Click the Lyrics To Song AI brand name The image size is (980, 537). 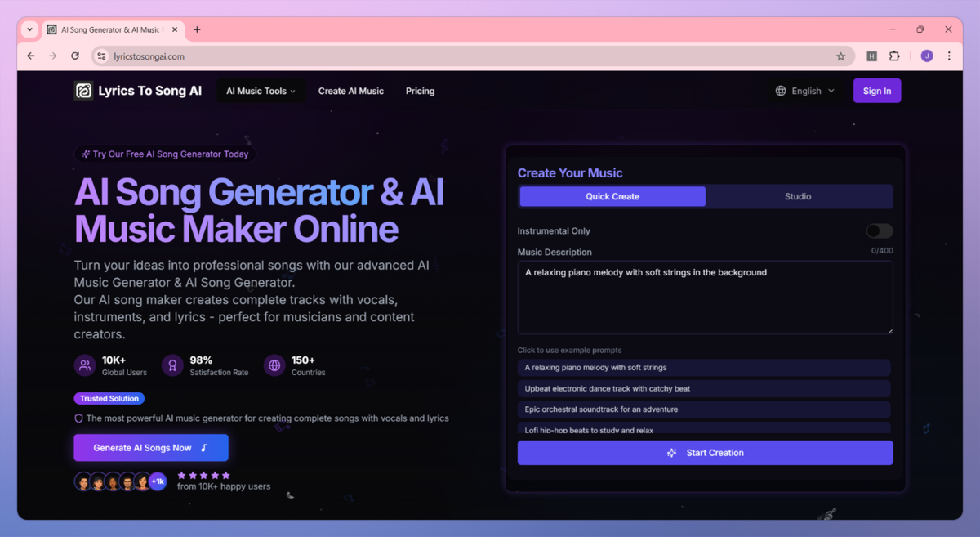(x=150, y=91)
